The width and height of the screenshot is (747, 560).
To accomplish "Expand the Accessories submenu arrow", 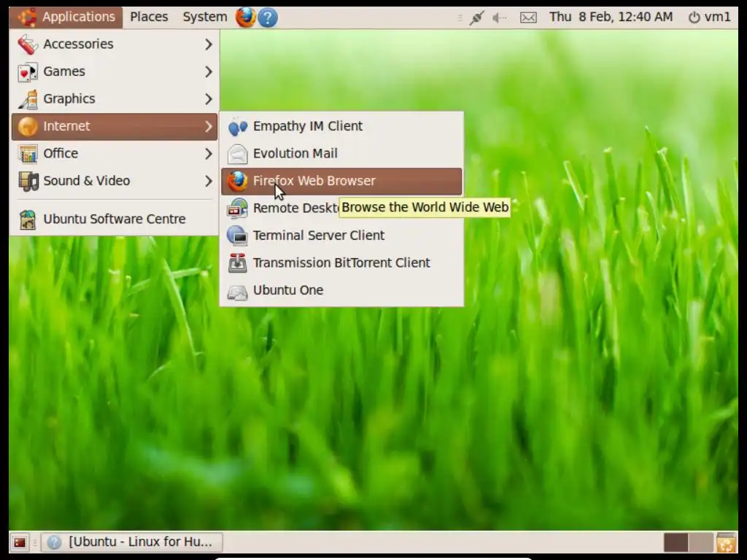I will 208,44.
